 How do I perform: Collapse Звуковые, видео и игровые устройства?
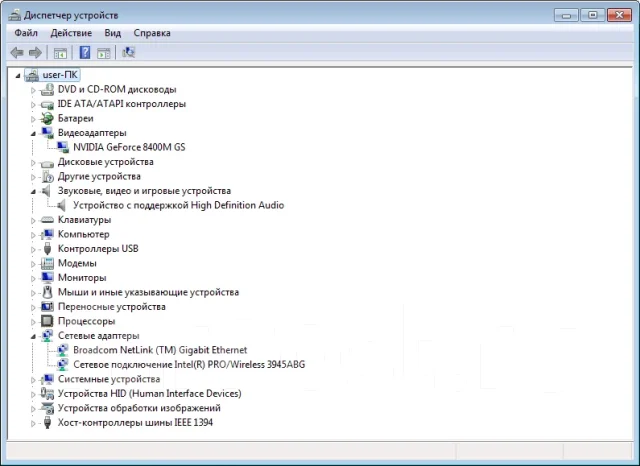click(33, 191)
